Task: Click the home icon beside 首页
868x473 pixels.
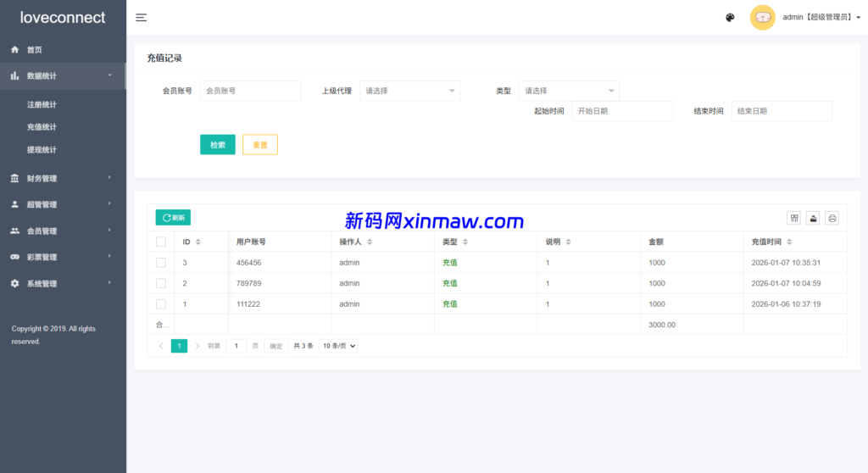Action: pyautogui.click(x=15, y=50)
